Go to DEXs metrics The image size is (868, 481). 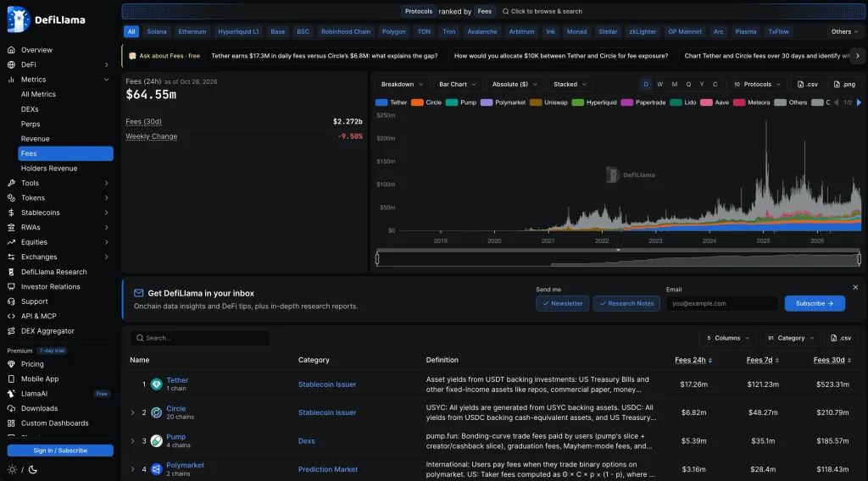click(30, 109)
